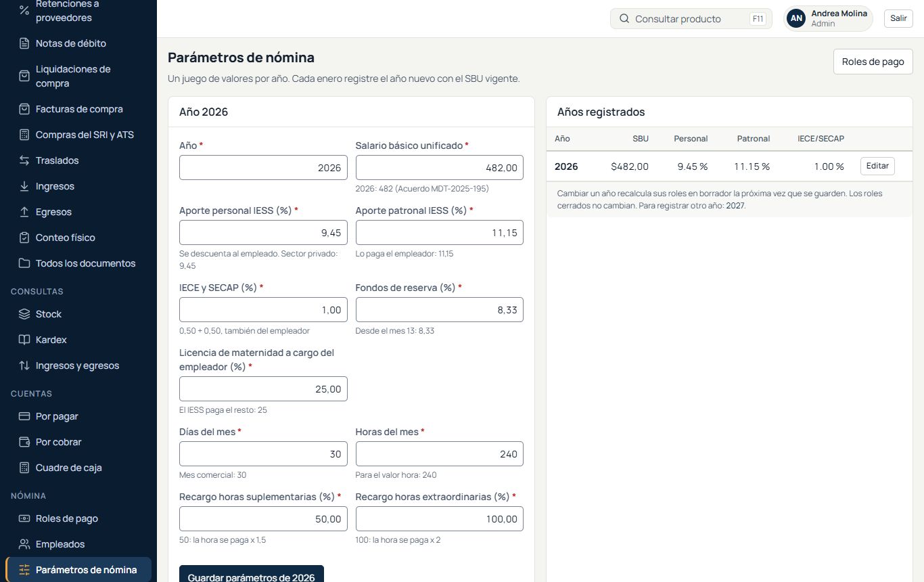Click Guardar parámetros de 2026 button
924x582 pixels.
click(x=252, y=575)
